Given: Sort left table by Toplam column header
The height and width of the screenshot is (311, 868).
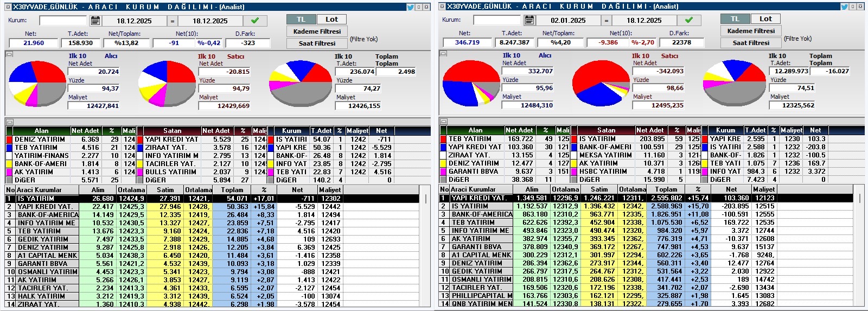Looking at the screenshot, I should click(232, 190).
